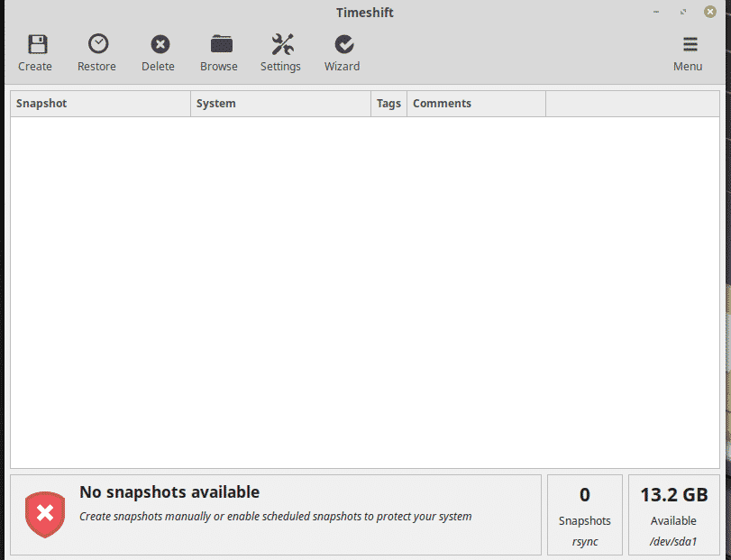Open the Restore clock icon
The image size is (731, 560).
97,44
